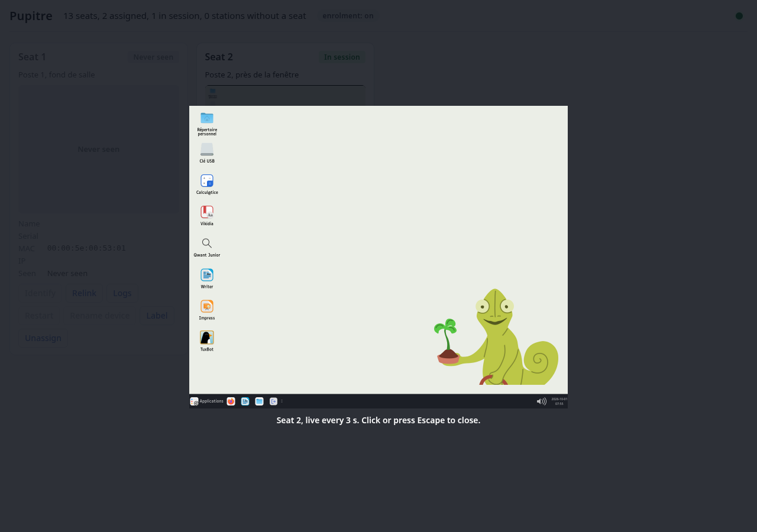This screenshot has width=757, height=532.
Task: Open the Applications menu in the taskbar
Action: coord(207,401)
